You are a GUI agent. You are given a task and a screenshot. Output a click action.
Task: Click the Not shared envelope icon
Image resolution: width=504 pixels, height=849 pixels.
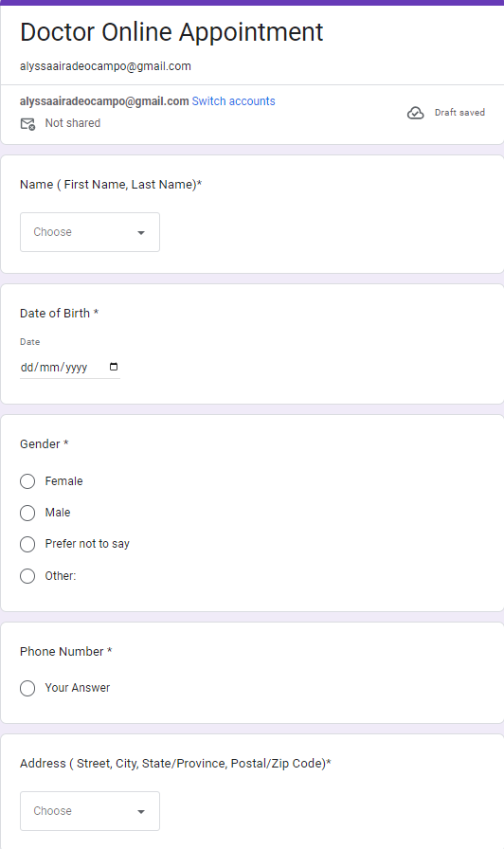(27, 124)
